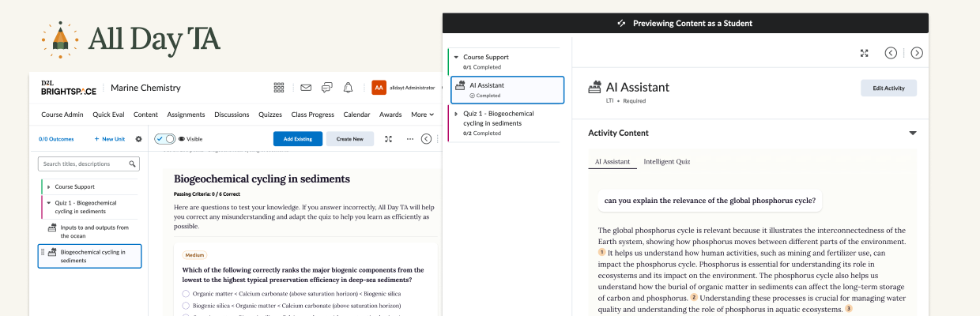Screen dimensions: 980x316
Task: Open the Quizzes menu item
Action: pyautogui.click(x=270, y=115)
